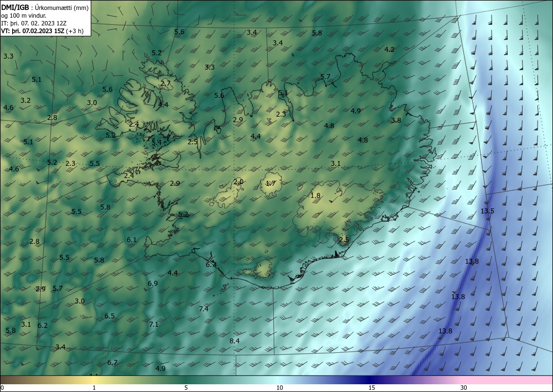Image resolution: width=553 pixels, height=392 pixels.
Task: Click the 5.4 value over Breiðafjörður islands
Action: coord(156,142)
